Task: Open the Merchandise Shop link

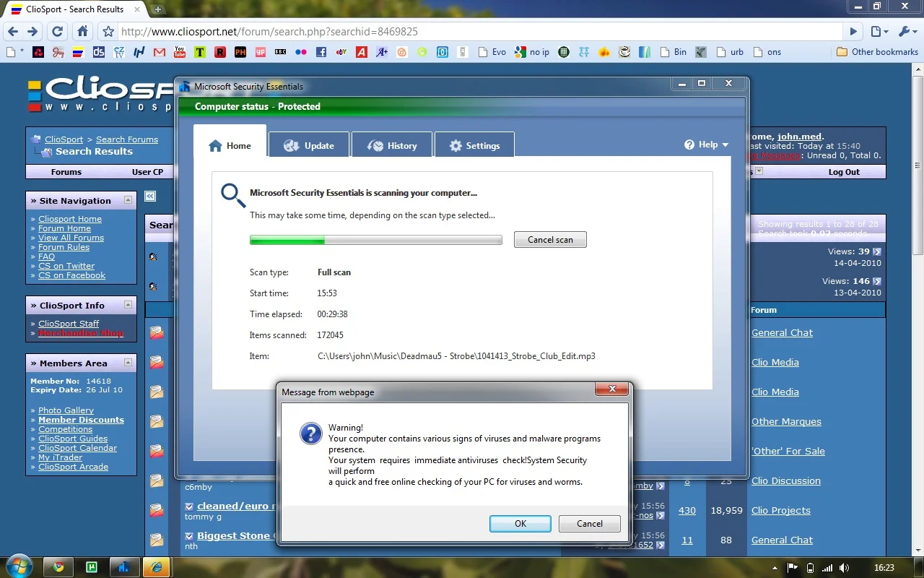Action: [x=81, y=333]
